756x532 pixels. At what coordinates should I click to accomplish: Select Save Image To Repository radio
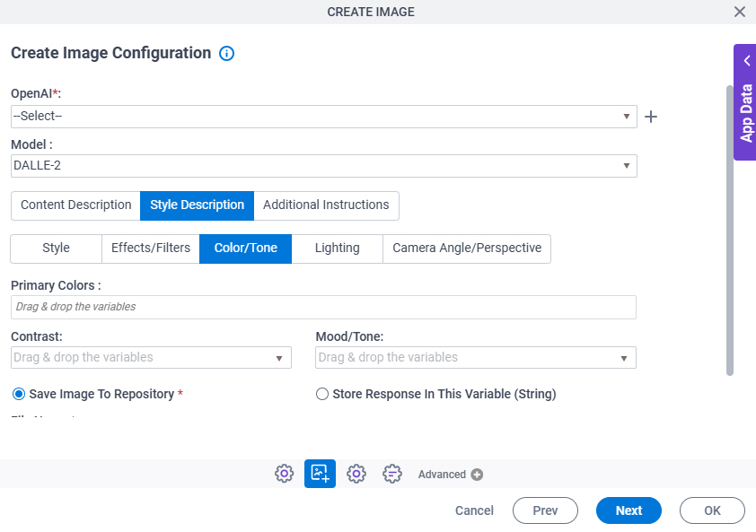click(x=19, y=394)
